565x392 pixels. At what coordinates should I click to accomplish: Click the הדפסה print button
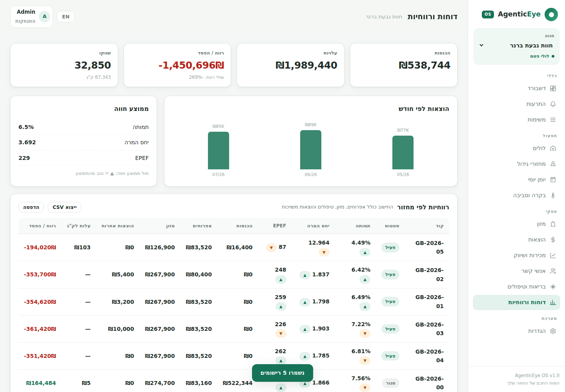31,207
